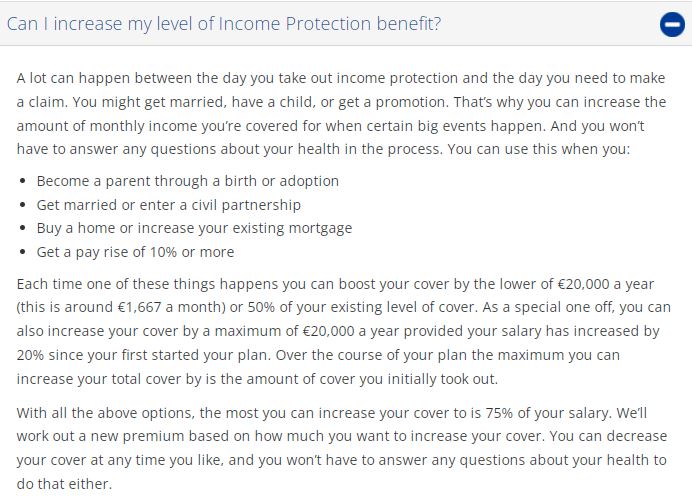Click the bullet dot before "Become a parent"
The image size is (692, 499).
(x=23, y=182)
